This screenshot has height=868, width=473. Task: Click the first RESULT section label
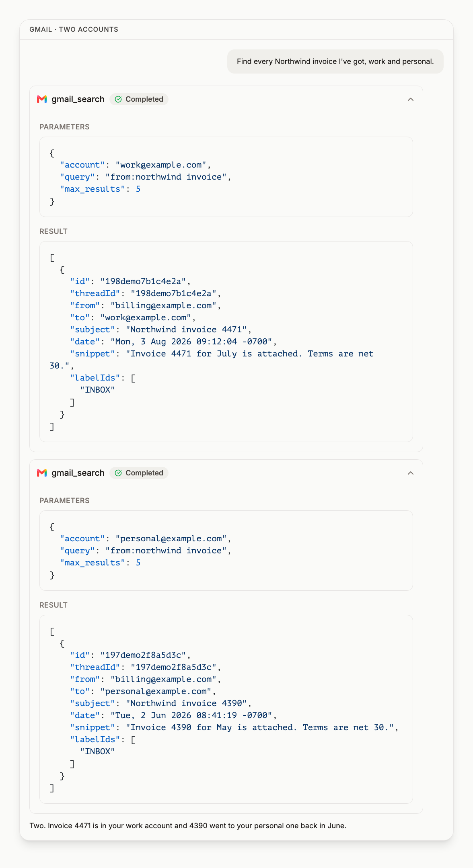(53, 231)
